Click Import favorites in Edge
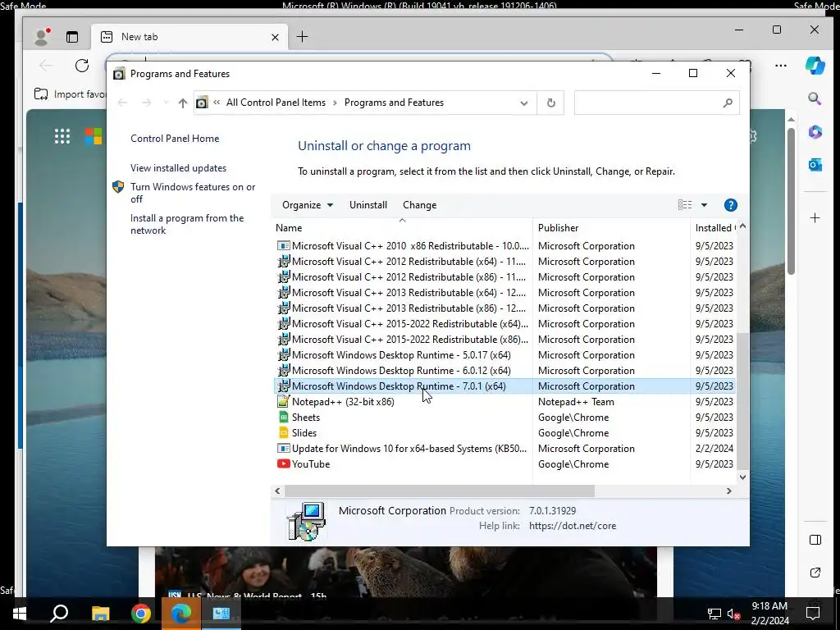This screenshot has width=840, height=630. (x=70, y=94)
